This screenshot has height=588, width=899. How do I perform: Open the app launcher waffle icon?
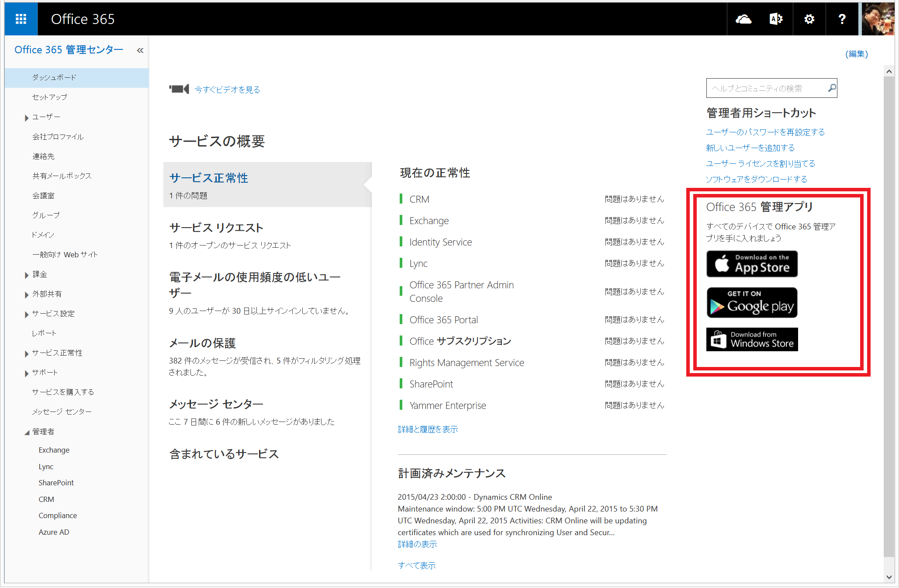point(21,19)
